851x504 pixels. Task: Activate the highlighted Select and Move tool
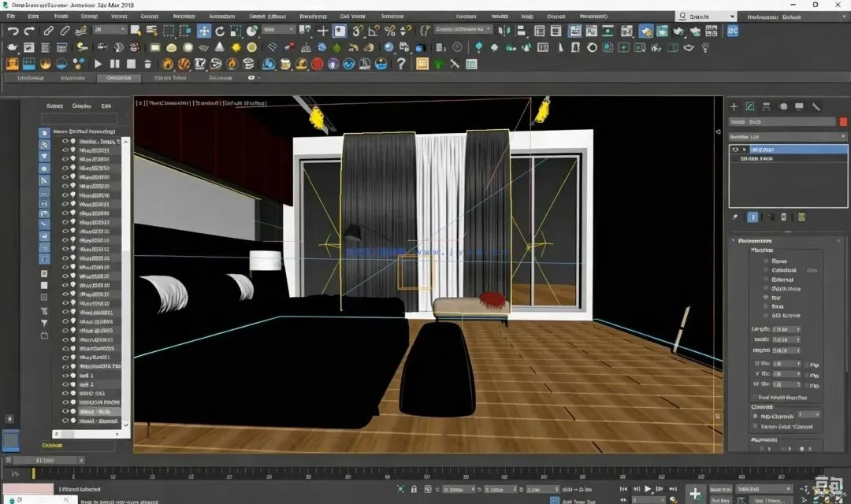[203, 31]
